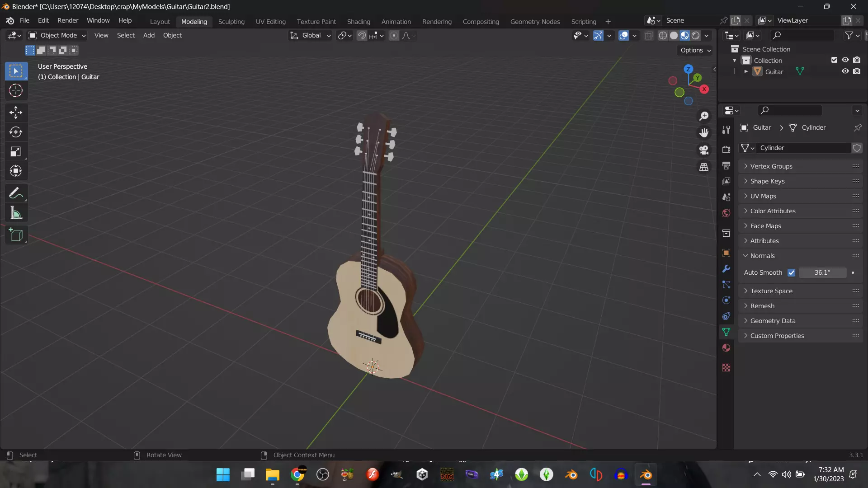Viewport: 868px width, 488px height.
Task: Open Chrome from the Windows taskbar
Action: click(297, 474)
